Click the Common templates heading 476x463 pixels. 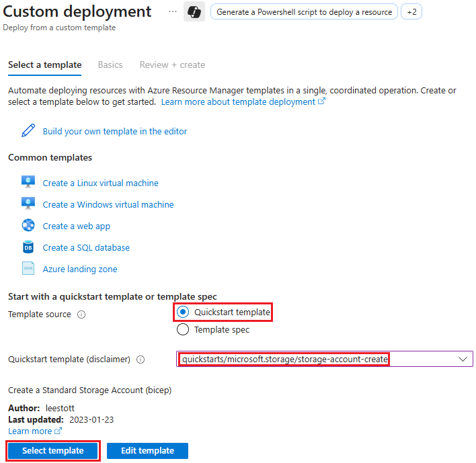50,157
